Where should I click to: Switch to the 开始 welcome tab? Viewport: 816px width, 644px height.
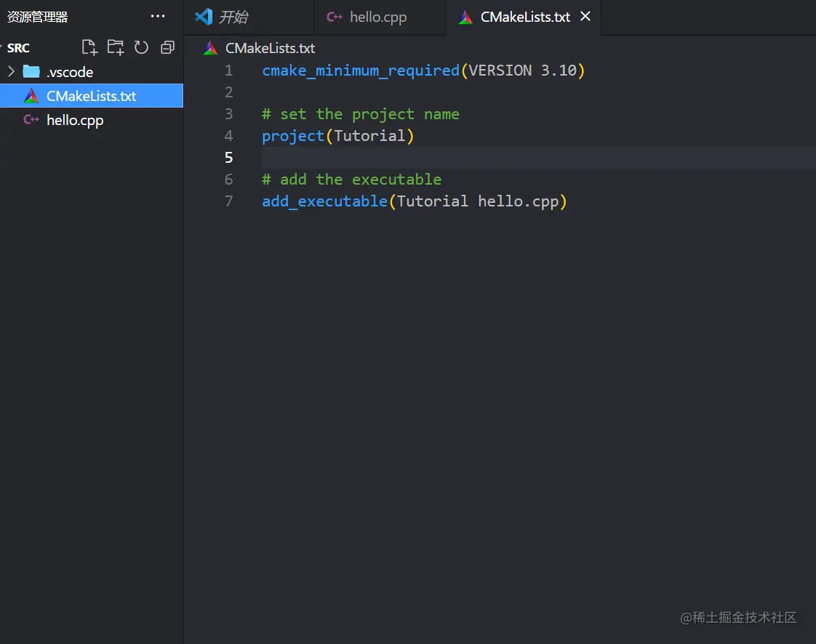pos(249,17)
